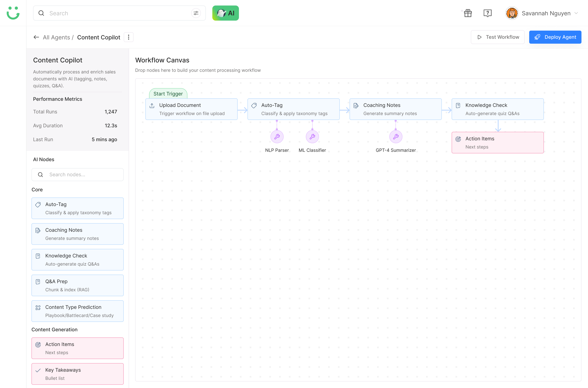Click the rocket icon in Deploy Agent
Viewport: 588px width, 388px height.
click(537, 37)
